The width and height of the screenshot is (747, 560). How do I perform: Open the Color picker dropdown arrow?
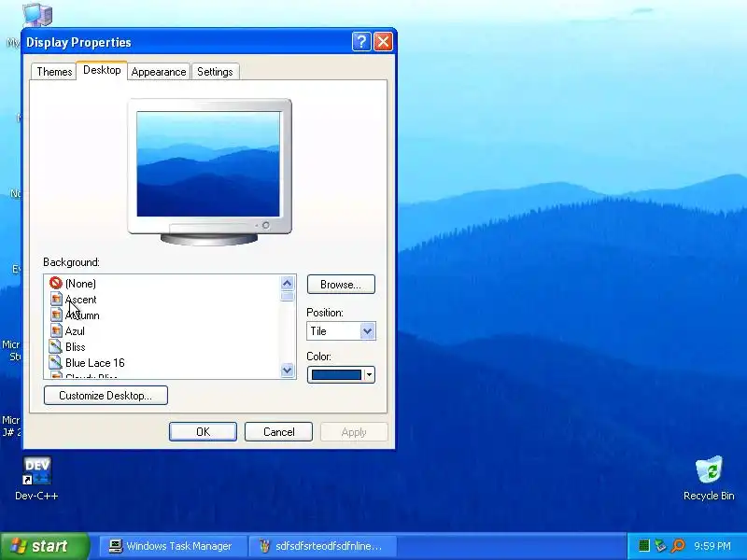[369, 375]
